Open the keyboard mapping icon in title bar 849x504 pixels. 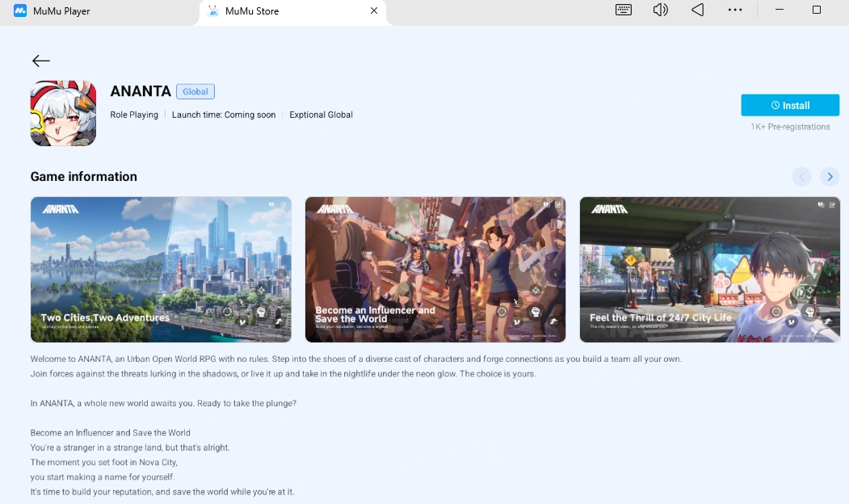pyautogui.click(x=623, y=10)
